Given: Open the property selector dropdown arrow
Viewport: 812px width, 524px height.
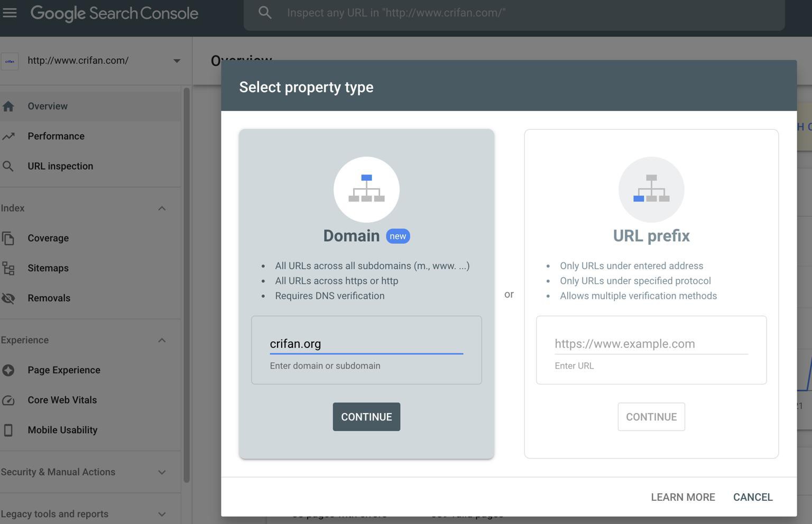Looking at the screenshot, I should coord(177,61).
